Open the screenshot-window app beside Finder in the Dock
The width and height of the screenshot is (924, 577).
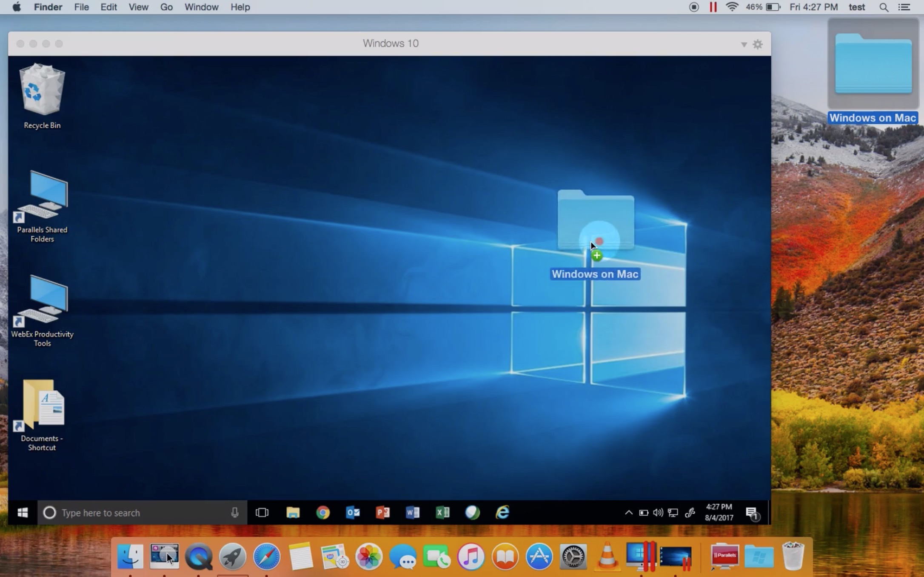coord(164,556)
